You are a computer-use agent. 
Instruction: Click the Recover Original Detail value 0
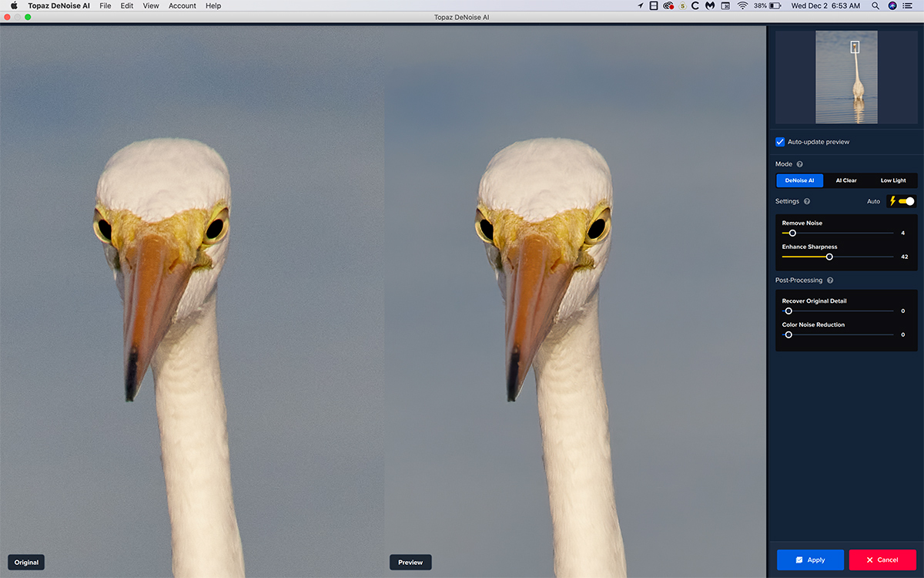pos(903,311)
